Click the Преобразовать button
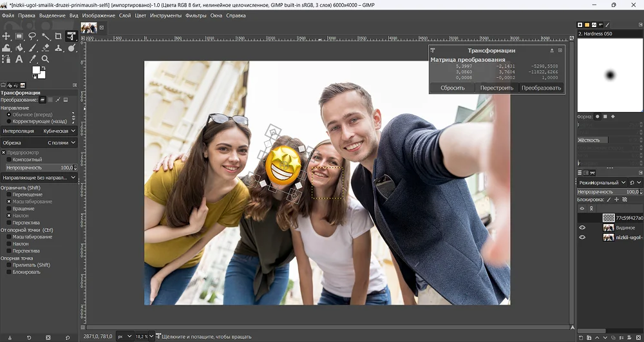This screenshot has width=644, height=342. (541, 88)
